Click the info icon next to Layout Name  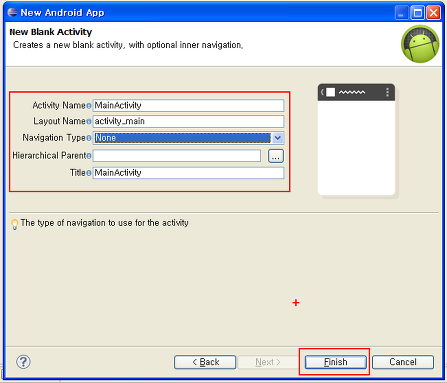tap(89, 122)
